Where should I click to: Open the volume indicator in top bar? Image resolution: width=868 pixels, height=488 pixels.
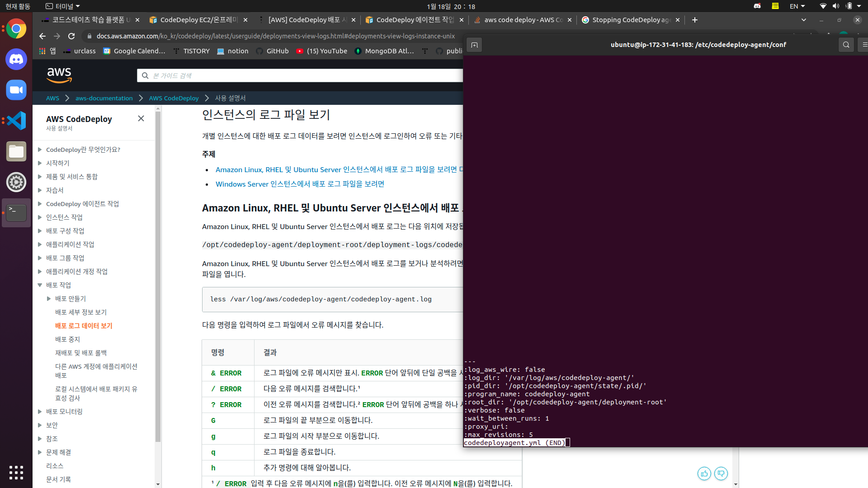click(x=836, y=6)
